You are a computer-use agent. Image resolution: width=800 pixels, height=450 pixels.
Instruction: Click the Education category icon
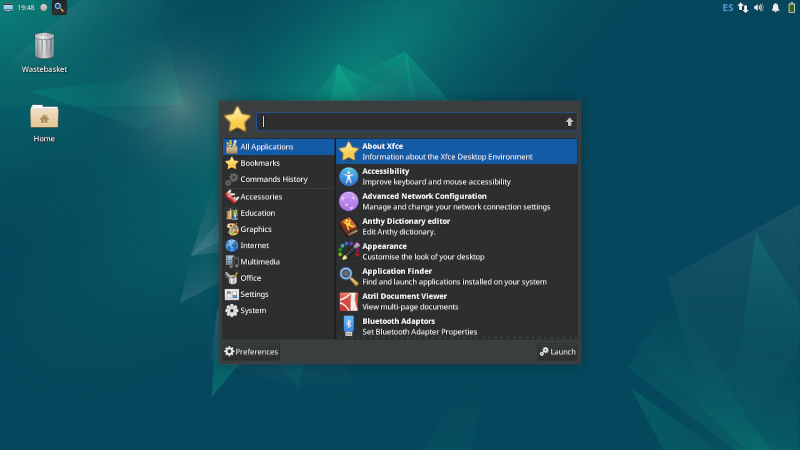coord(232,213)
